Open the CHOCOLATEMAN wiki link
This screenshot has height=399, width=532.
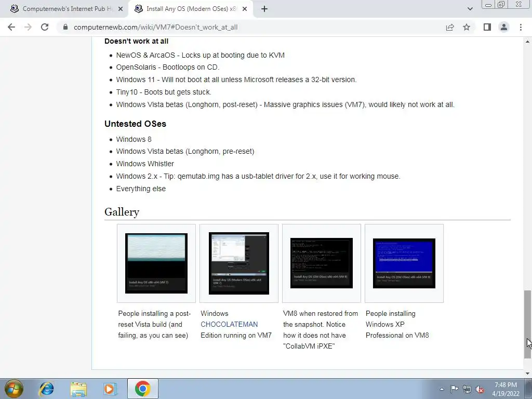click(x=229, y=324)
